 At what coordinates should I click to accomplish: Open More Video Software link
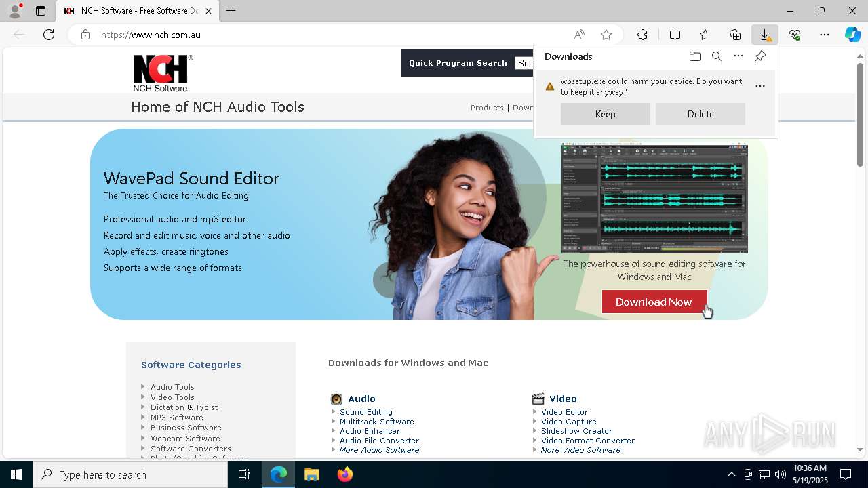pos(580,450)
